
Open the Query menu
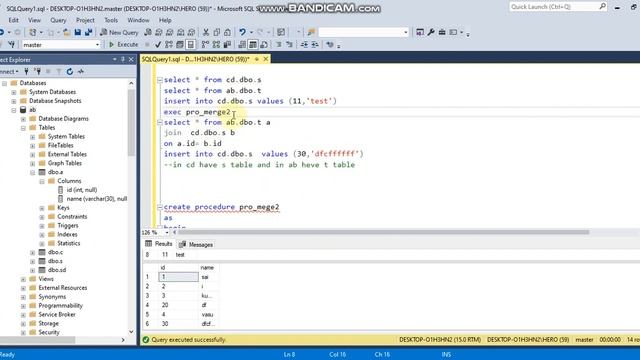58,20
